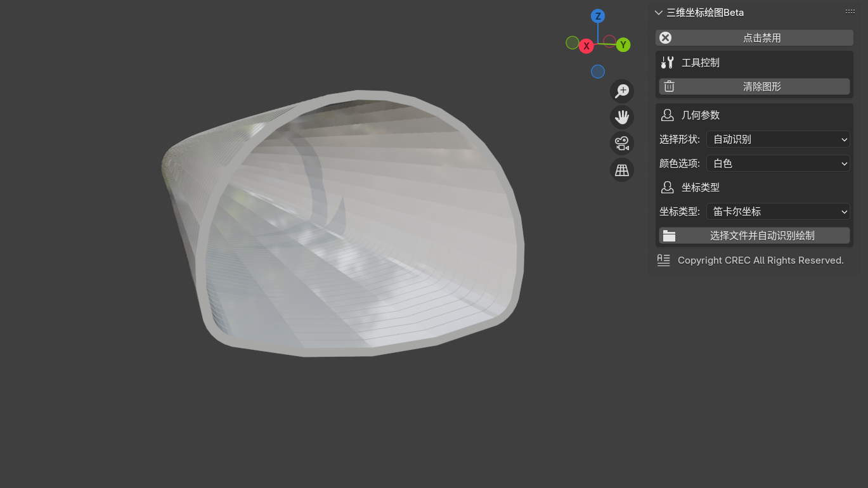
Task: Switch perspective/orthographic with the grid icon
Action: click(622, 170)
